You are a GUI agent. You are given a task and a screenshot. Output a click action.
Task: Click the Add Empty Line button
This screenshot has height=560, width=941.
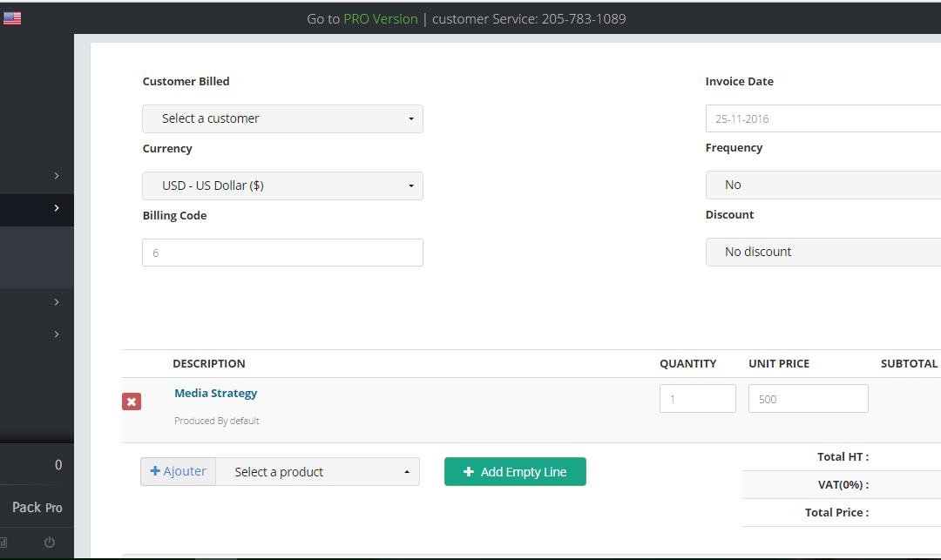coord(515,472)
